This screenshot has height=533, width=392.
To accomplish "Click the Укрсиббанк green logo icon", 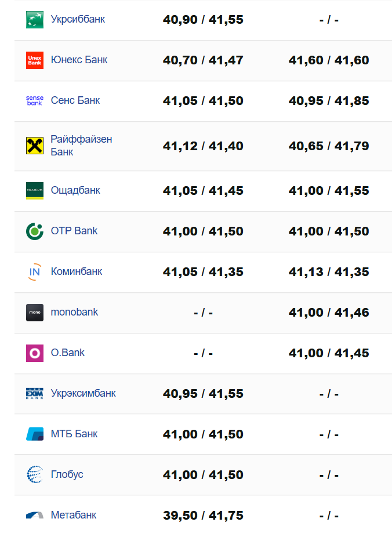I will tap(35, 20).
